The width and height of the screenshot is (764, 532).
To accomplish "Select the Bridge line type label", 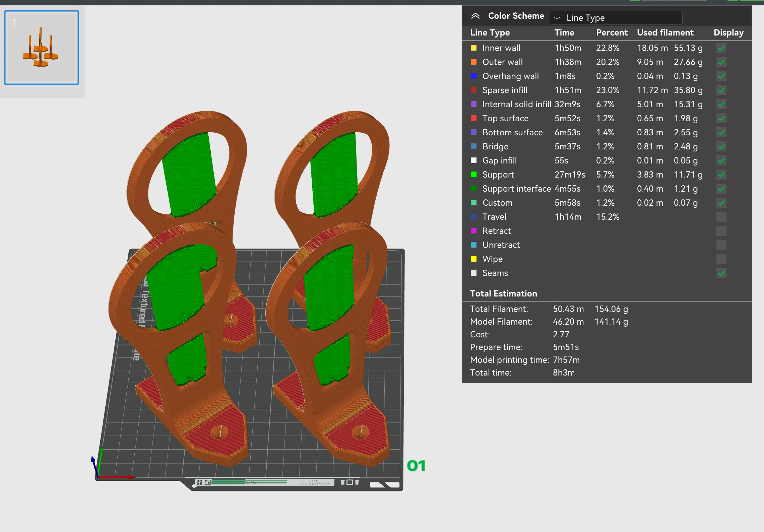I will [495, 147].
